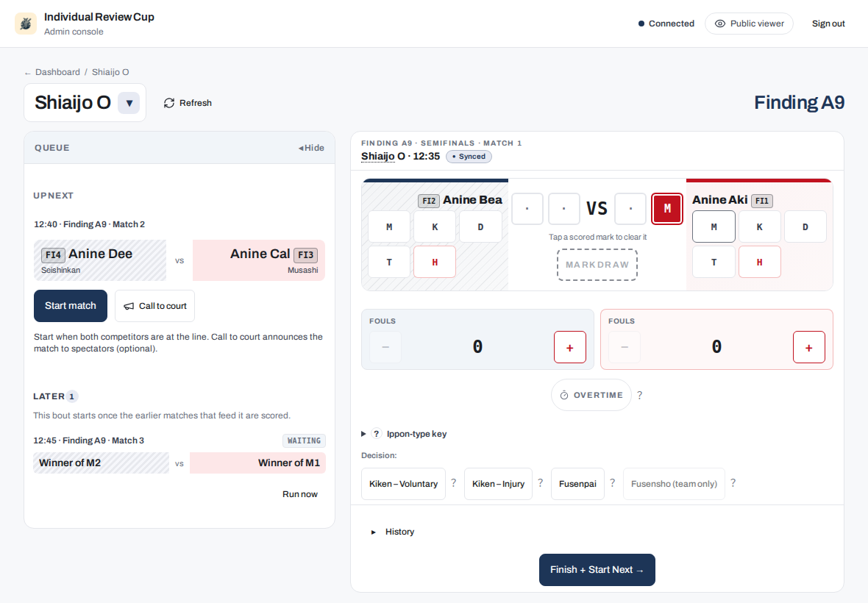Click Fusensho (team only) decision
This screenshot has width=868, height=603.
point(674,484)
